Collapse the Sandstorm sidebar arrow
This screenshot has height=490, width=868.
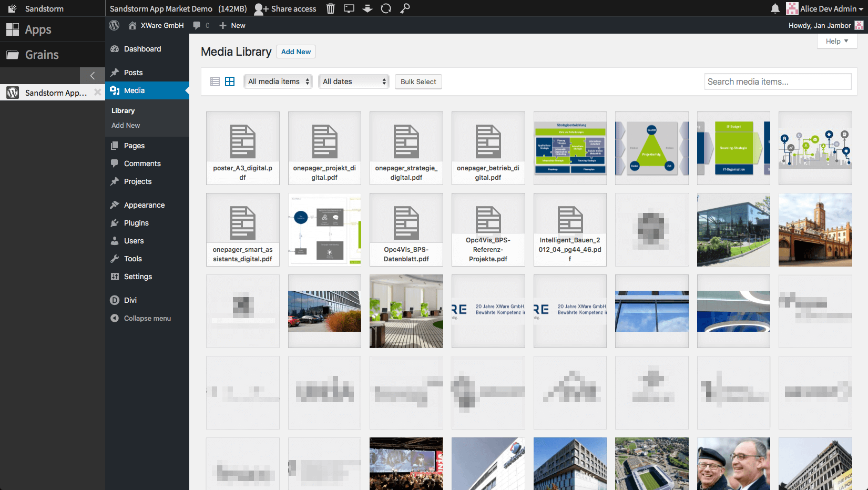93,76
